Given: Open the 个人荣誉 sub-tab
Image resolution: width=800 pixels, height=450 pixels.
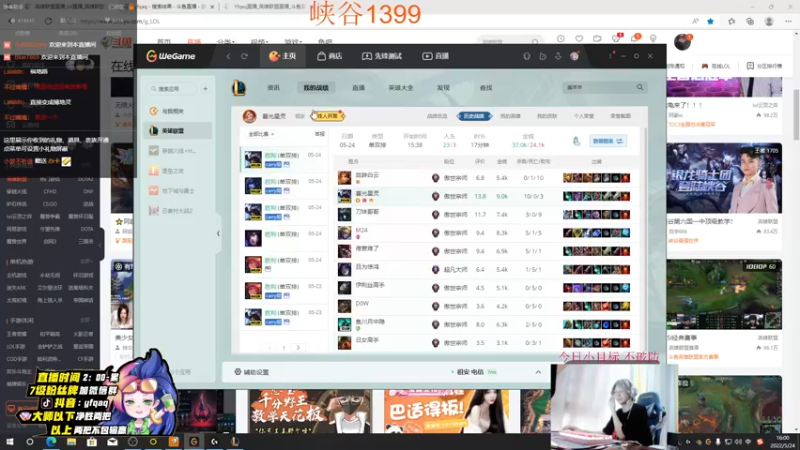Looking at the screenshot, I should point(584,116).
